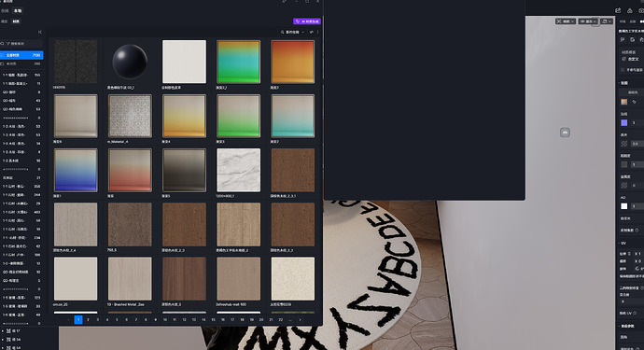
Task: Open the three-dot more options menu
Action: pyautogui.click(x=318, y=32)
